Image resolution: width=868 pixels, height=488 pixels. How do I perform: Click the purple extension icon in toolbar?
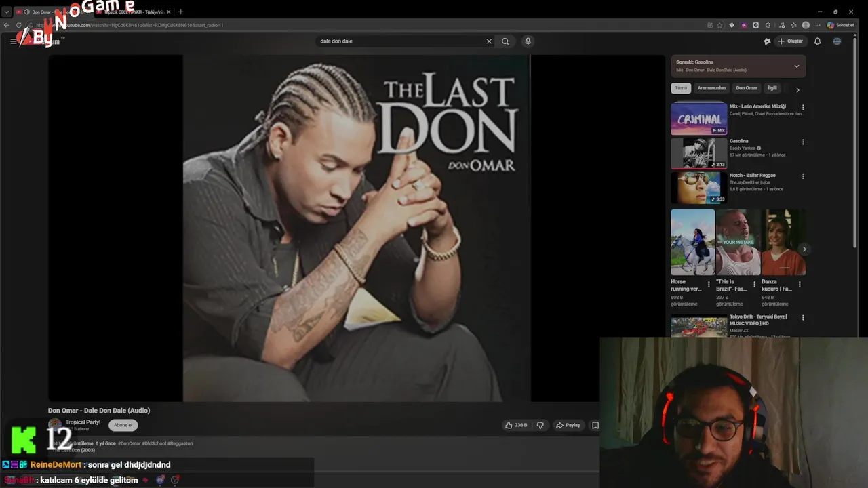coord(744,25)
